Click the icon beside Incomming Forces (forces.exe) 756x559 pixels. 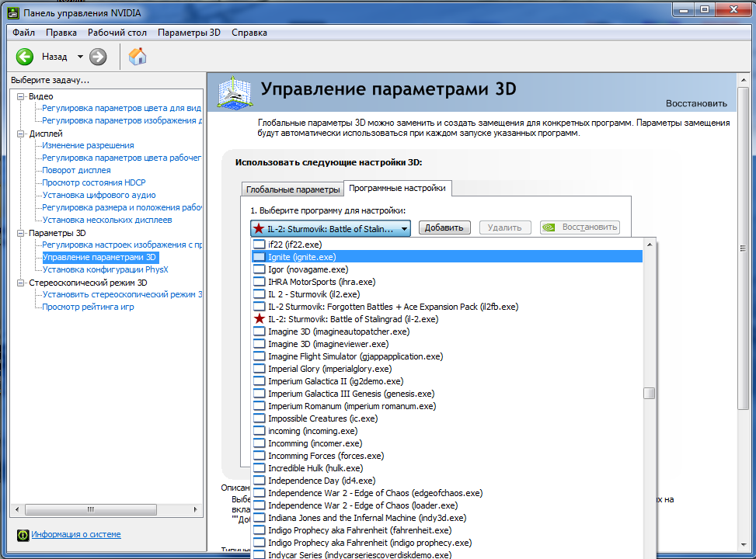(260, 456)
